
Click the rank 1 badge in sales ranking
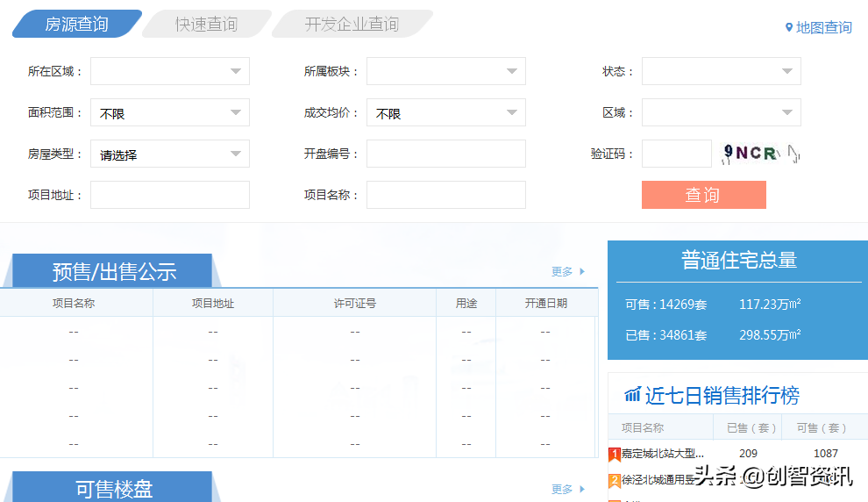[615, 455]
